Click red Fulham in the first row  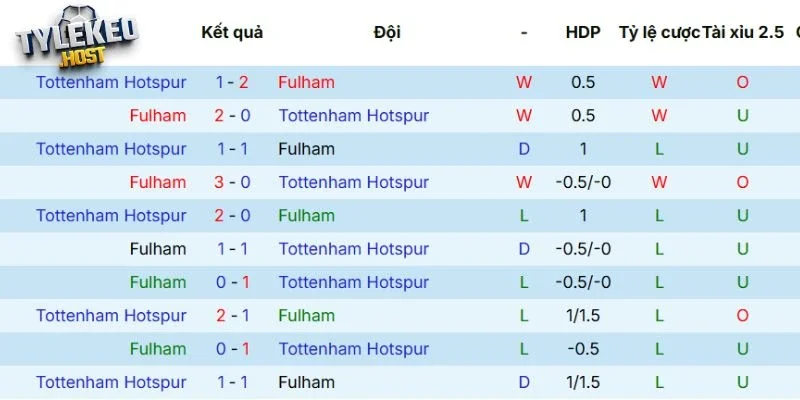pos(306,83)
